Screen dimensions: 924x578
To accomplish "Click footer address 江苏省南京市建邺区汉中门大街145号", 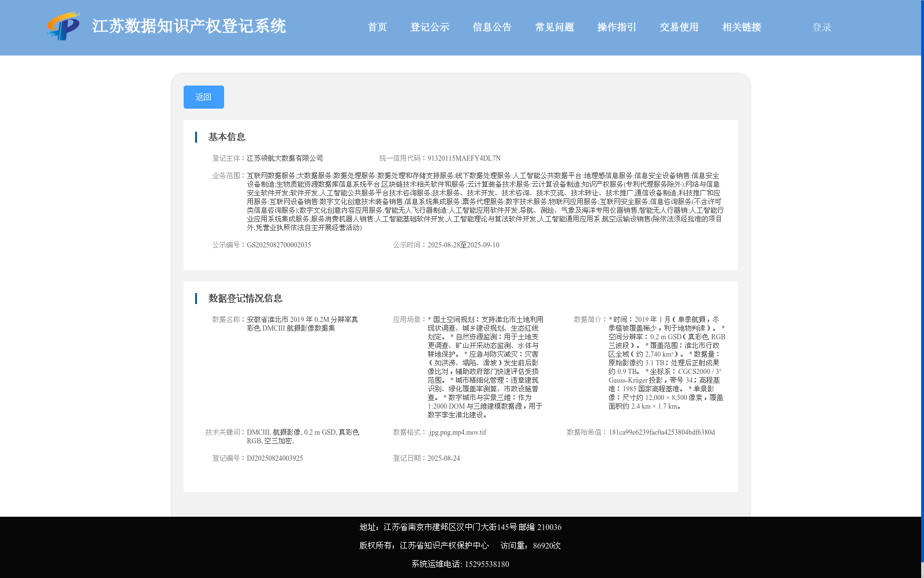I will tap(450, 527).
